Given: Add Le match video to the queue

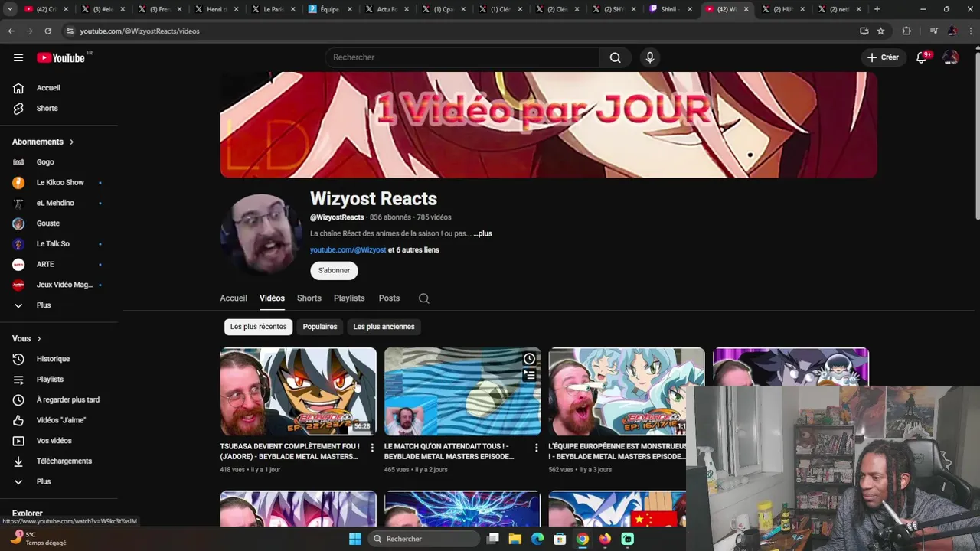Looking at the screenshot, I should tap(529, 375).
